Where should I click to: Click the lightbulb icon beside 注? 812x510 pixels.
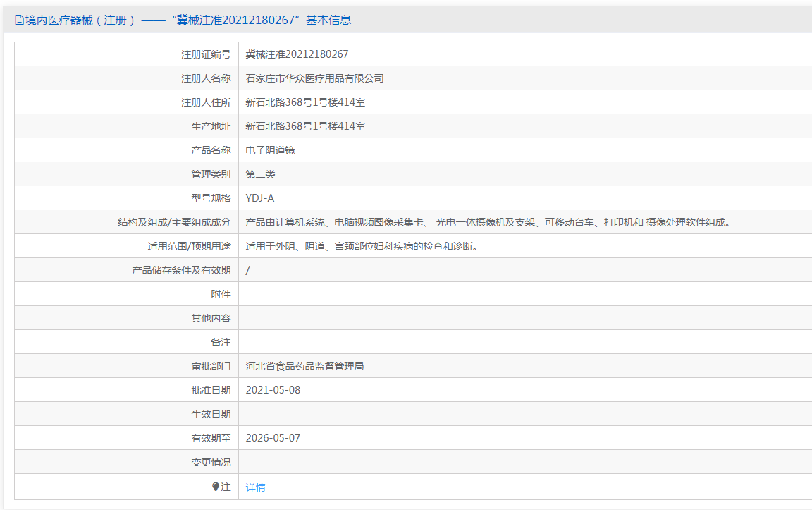click(216, 487)
